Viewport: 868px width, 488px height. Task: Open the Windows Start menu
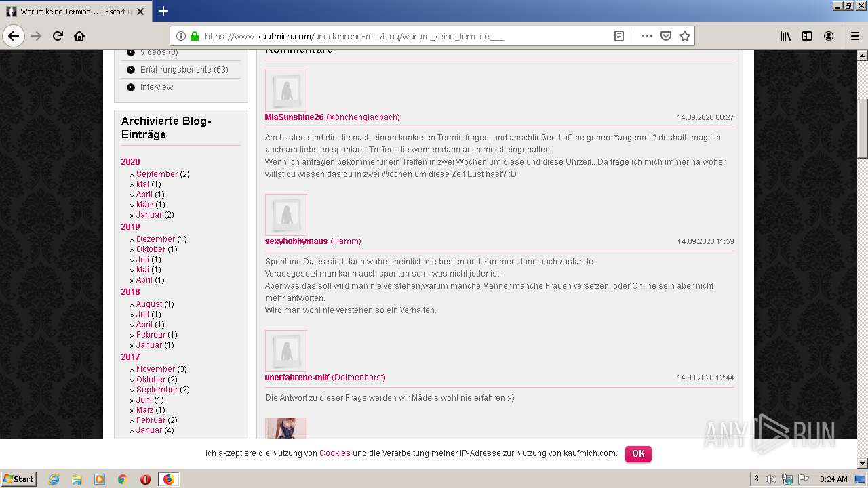point(19,479)
